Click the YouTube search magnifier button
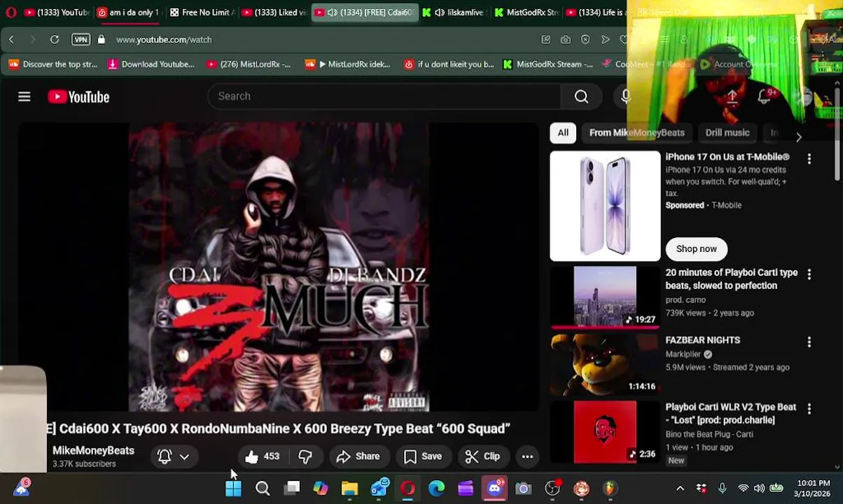Screen dimensions: 843x504 (581, 97)
